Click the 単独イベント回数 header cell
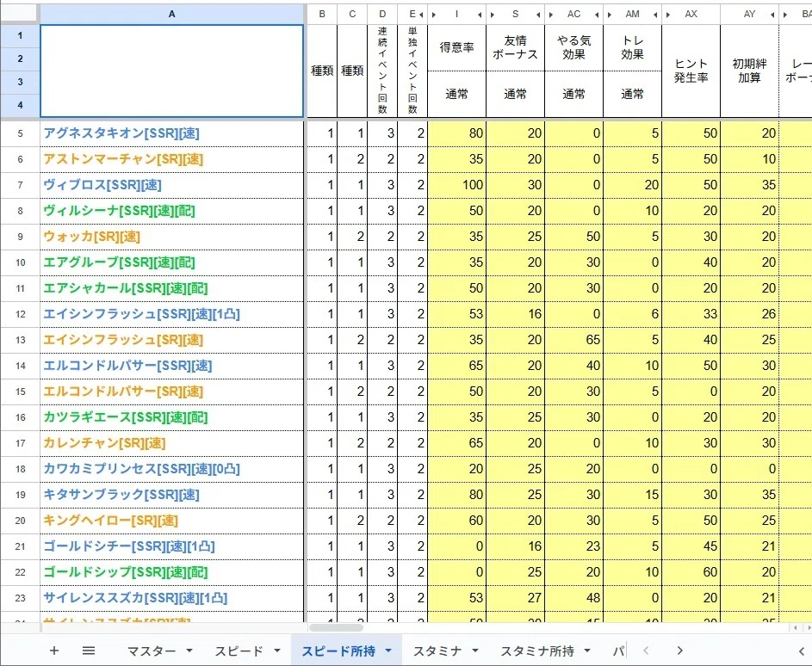This screenshot has height=666, width=812. pyautogui.click(x=412, y=71)
